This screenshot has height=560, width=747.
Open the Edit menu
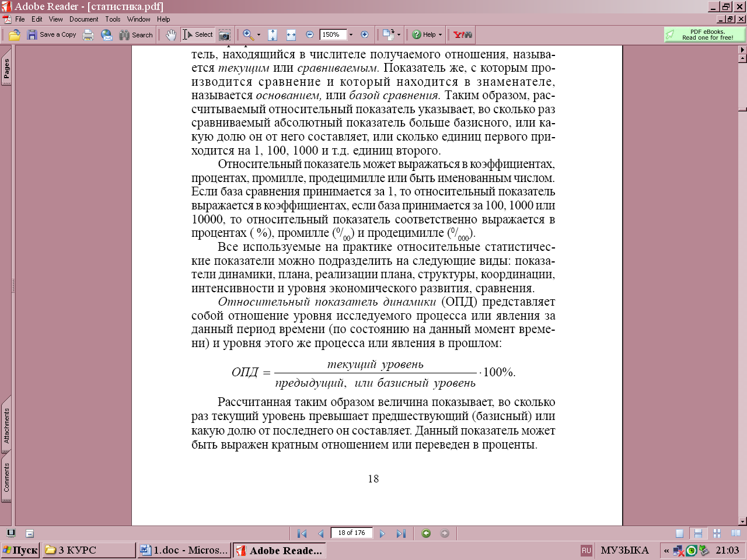pyautogui.click(x=37, y=19)
